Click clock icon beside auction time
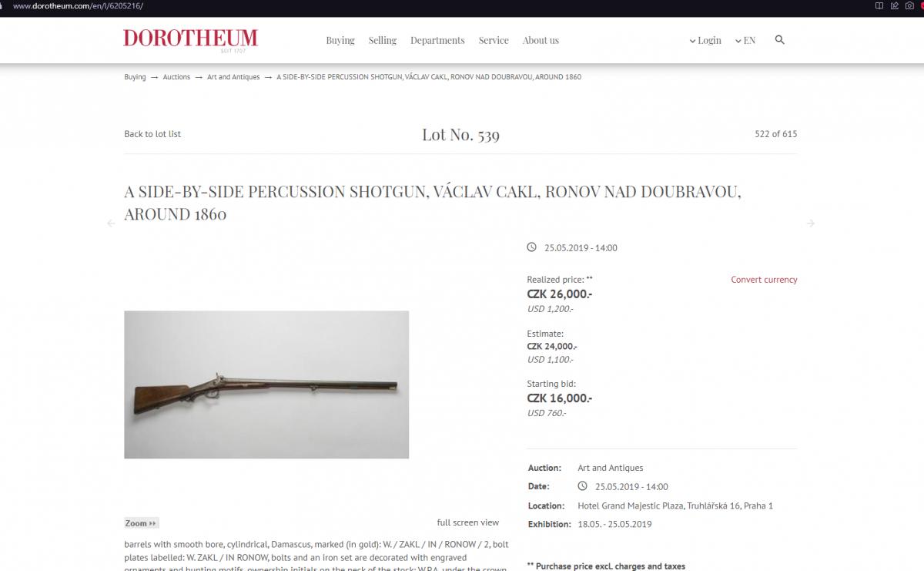924x571 pixels. point(531,247)
